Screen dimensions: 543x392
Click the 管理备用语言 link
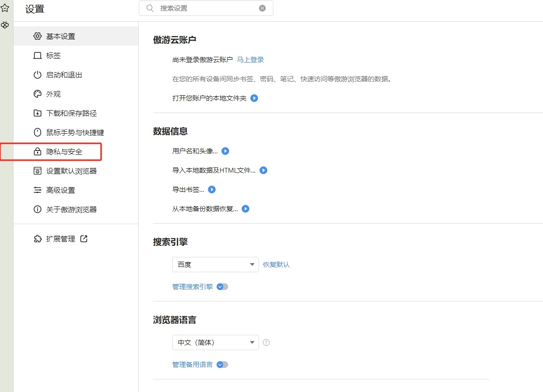pos(193,365)
